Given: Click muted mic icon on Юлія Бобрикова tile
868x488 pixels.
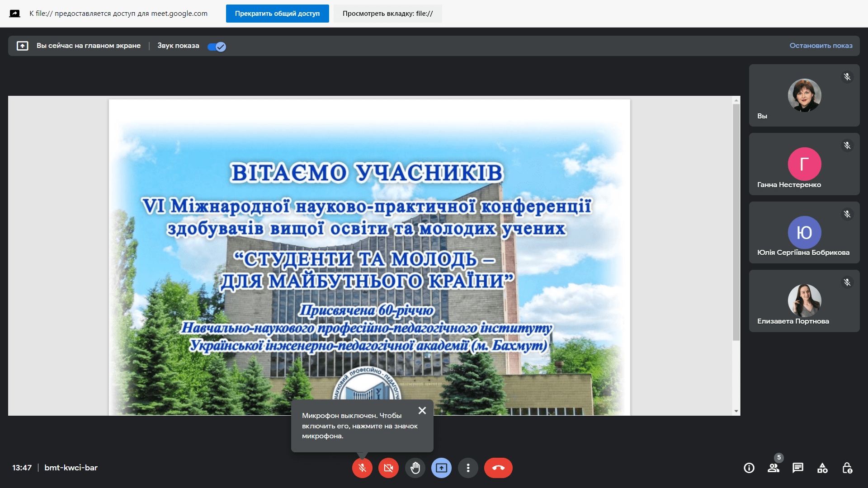Looking at the screenshot, I should [x=847, y=214].
